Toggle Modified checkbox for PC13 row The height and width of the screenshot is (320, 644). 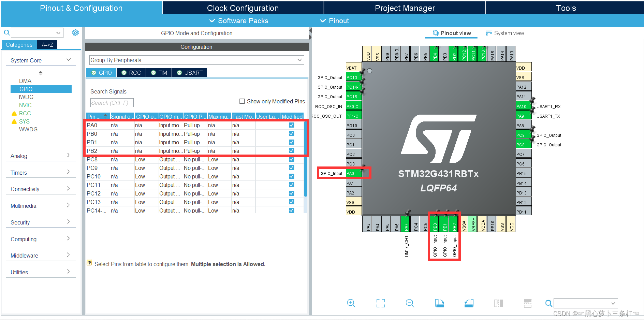coord(291,202)
